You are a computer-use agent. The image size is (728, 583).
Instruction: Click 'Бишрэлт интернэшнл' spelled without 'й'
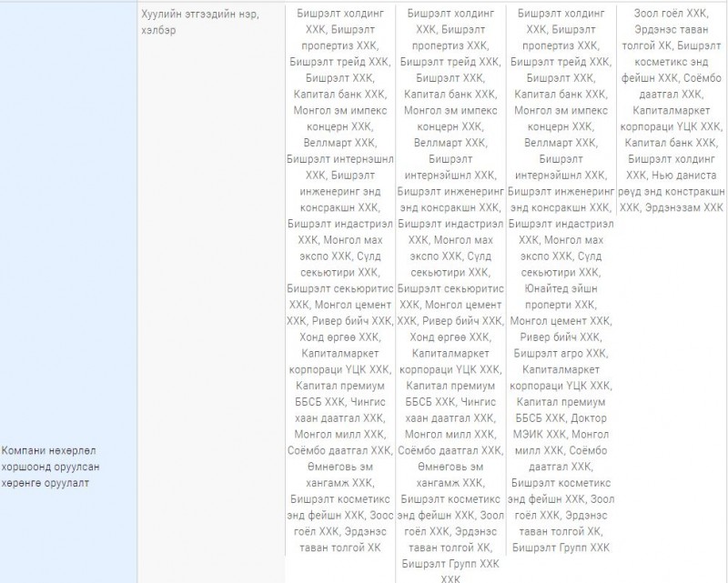click(339, 159)
